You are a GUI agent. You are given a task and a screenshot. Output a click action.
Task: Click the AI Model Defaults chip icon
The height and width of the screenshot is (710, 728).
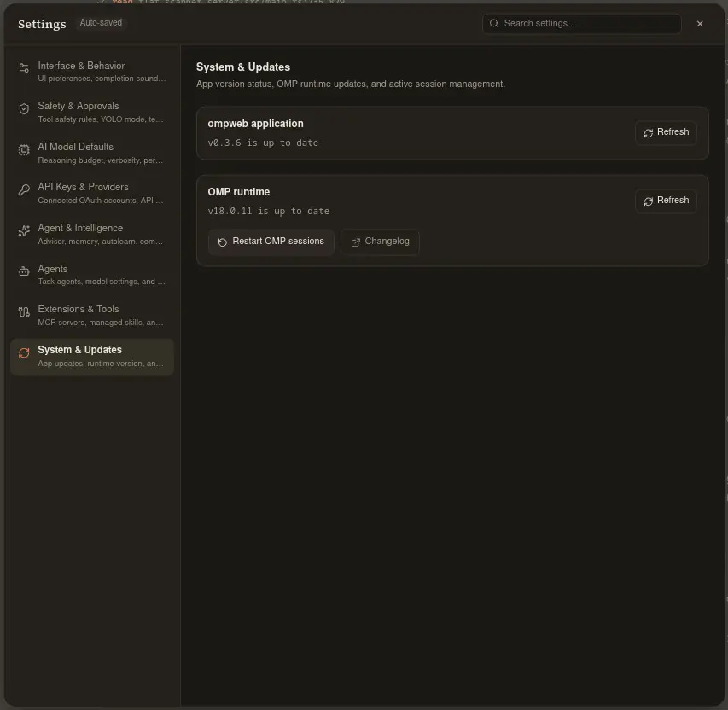[24, 149]
